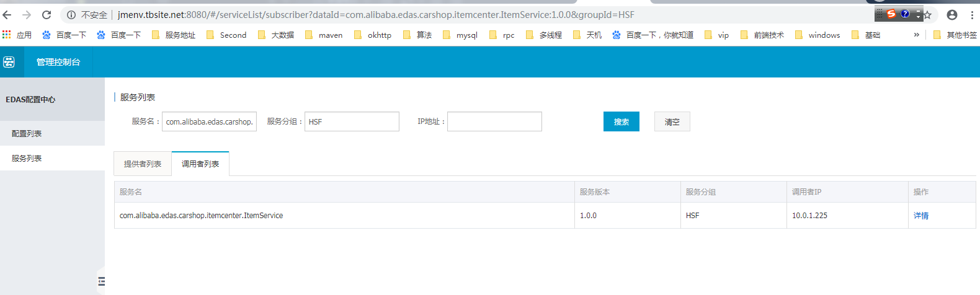Reload the page with the refresh icon

(x=47, y=15)
